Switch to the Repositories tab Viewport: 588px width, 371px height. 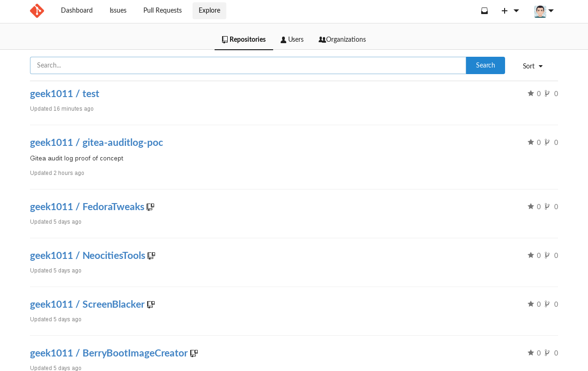pos(244,39)
